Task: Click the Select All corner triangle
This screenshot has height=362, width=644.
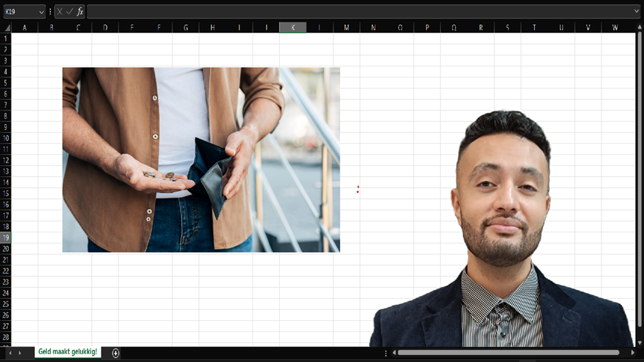Action: [6, 27]
